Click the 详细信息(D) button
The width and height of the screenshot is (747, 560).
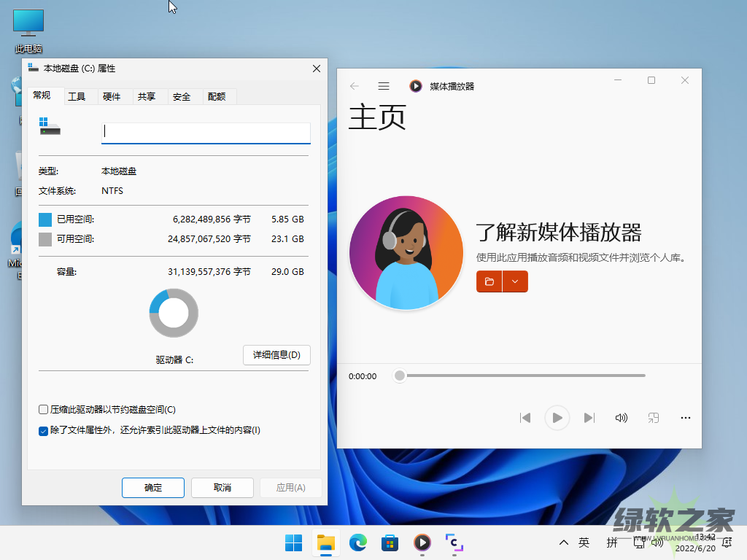tap(276, 355)
